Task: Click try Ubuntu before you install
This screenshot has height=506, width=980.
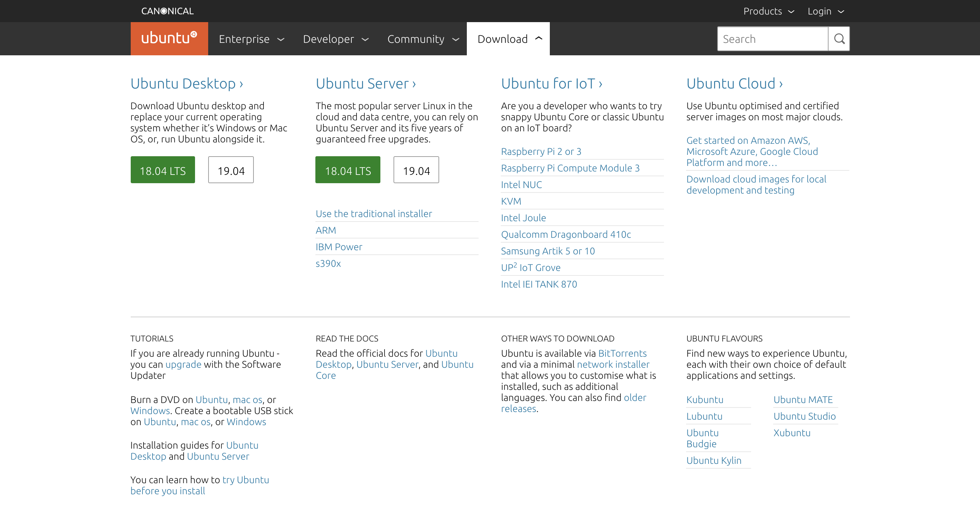Action: click(x=199, y=486)
